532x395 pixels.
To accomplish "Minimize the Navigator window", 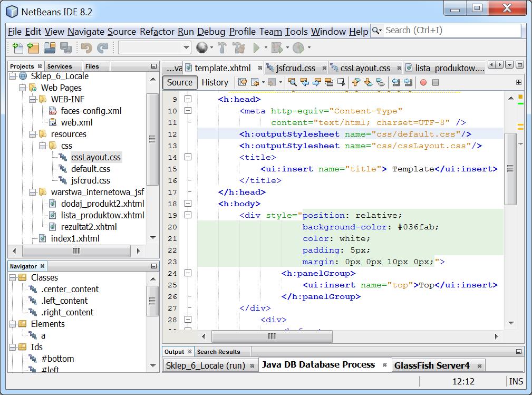I will tap(154, 266).
